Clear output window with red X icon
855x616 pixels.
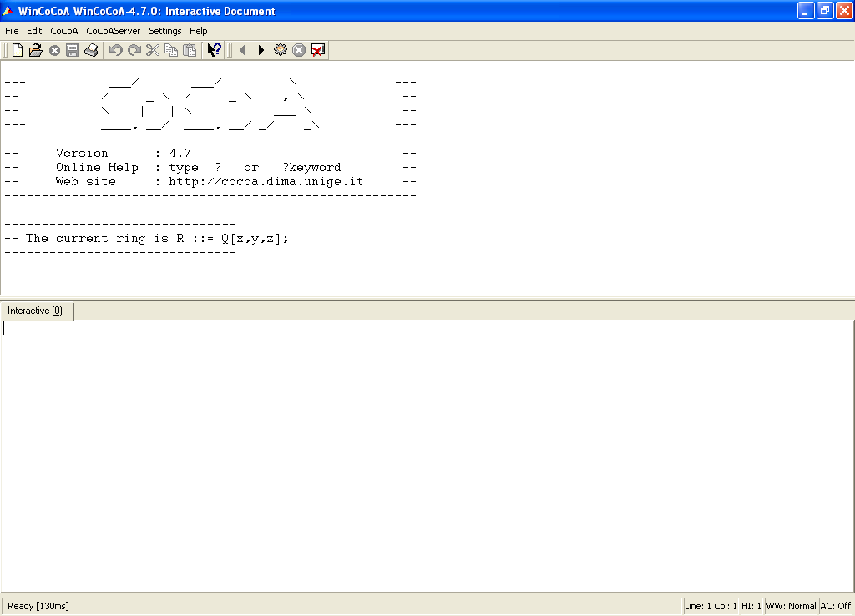pos(318,50)
